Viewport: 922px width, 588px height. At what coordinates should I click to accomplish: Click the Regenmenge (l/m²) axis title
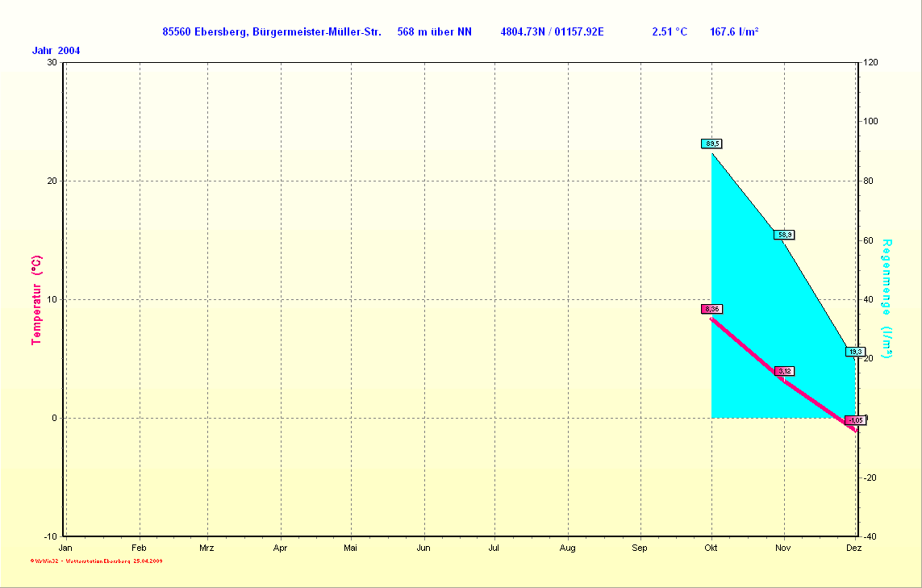(x=887, y=298)
